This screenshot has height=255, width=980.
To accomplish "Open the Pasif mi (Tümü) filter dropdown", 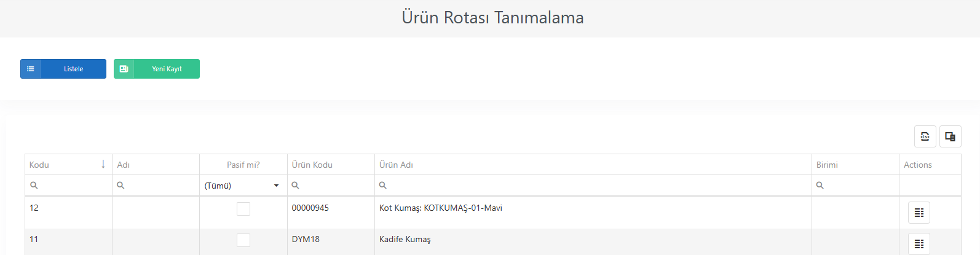I will (243, 186).
